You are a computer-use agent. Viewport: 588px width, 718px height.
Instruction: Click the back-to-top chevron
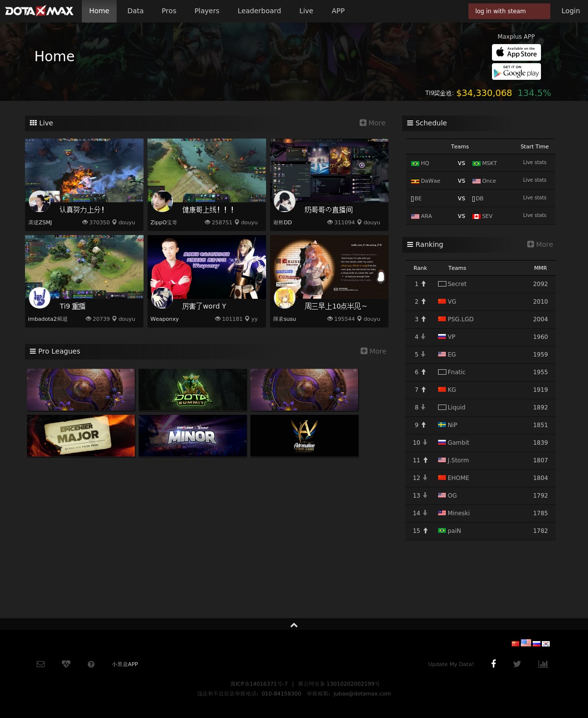pyautogui.click(x=294, y=625)
